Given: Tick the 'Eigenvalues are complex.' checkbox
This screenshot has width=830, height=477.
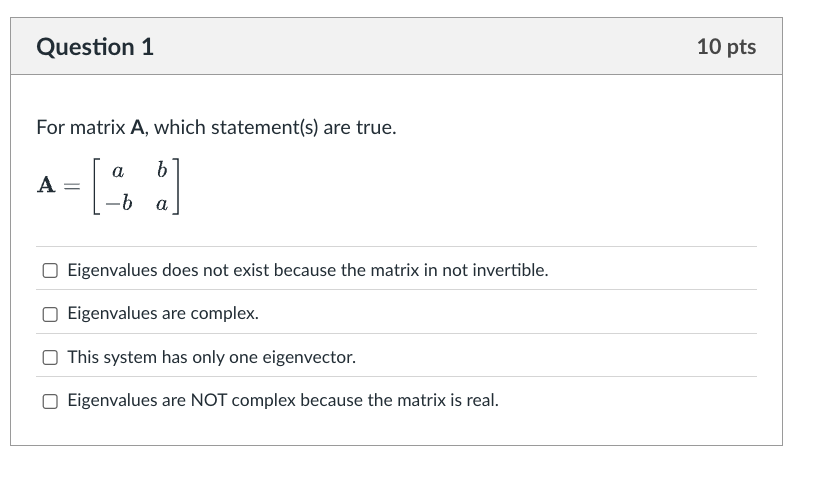Looking at the screenshot, I should (50, 314).
